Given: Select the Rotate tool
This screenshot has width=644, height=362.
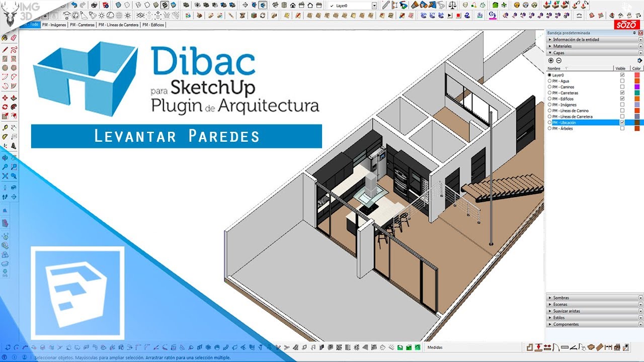Looking at the screenshot, I should click(5, 106).
